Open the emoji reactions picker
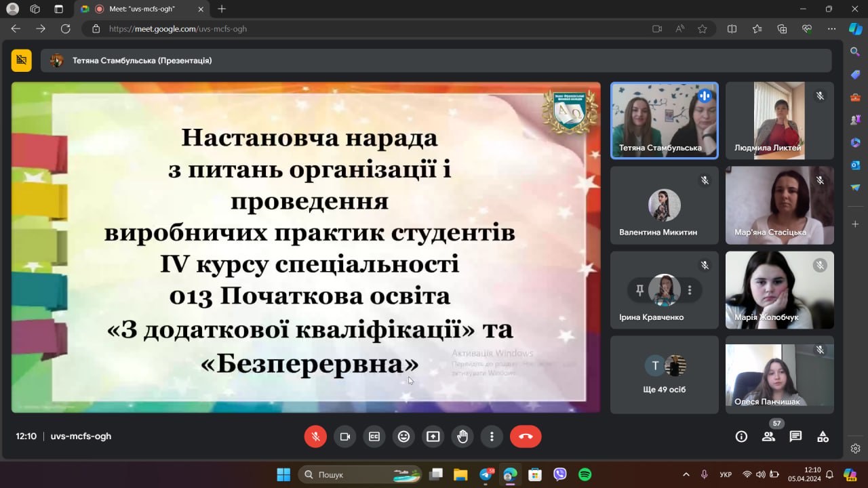Image resolution: width=868 pixels, height=488 pixels. click(x=403, y=436)
